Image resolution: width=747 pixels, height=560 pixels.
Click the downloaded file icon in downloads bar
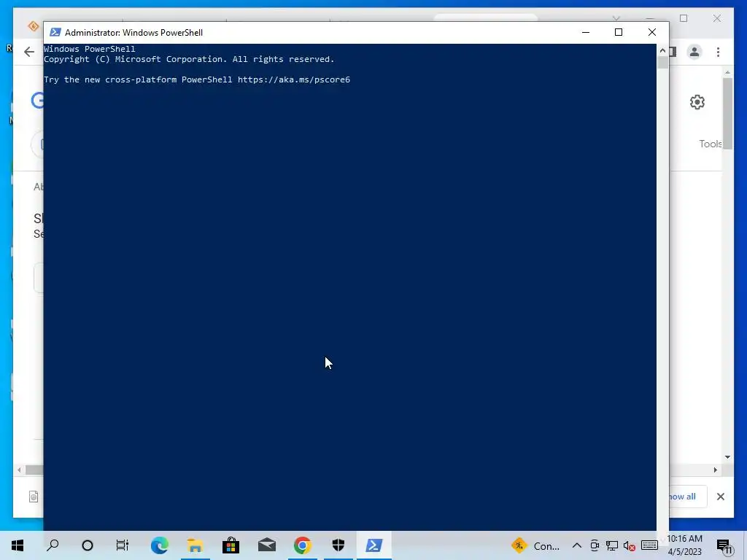coord(34,497)
